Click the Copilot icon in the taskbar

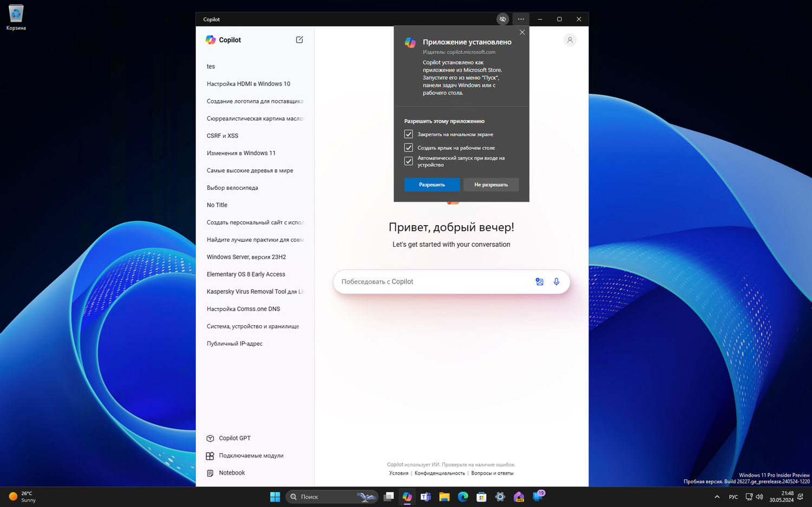(x=407, y=497)
